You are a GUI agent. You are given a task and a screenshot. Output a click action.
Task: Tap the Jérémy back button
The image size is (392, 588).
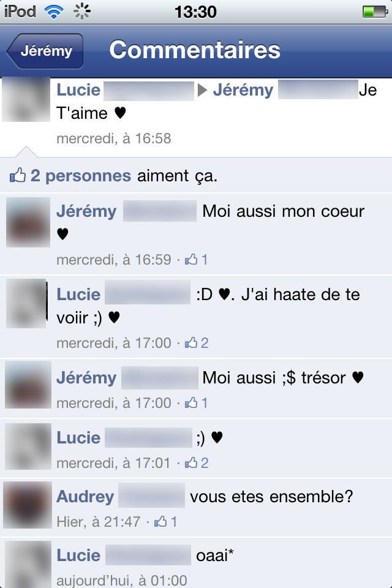(45, 51)
